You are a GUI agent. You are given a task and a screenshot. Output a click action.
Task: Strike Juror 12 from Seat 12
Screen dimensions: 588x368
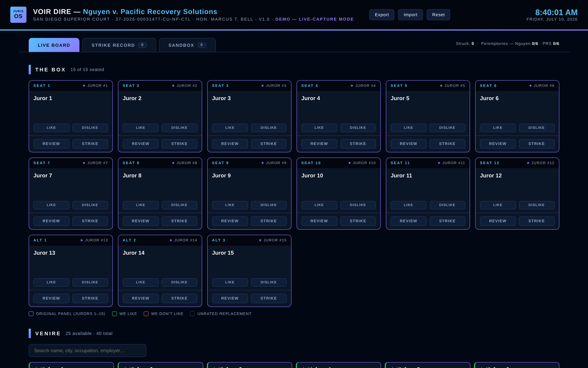click(x=537, y=221)
